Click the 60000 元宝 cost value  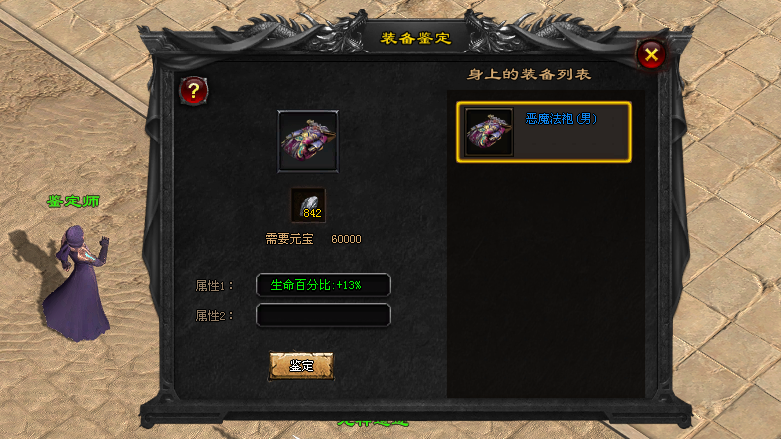click(x=346, y=239)
